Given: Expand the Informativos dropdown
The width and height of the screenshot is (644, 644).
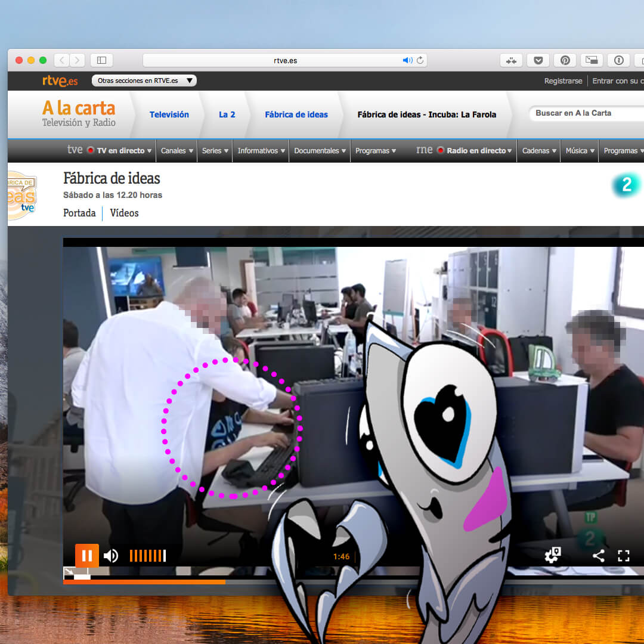Looking at the screenshot, I should (261, 151).
